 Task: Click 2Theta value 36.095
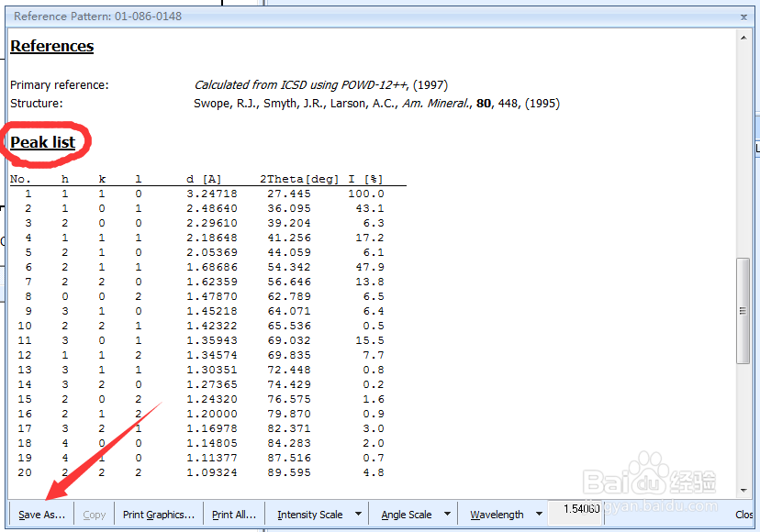tap(289, 208)
